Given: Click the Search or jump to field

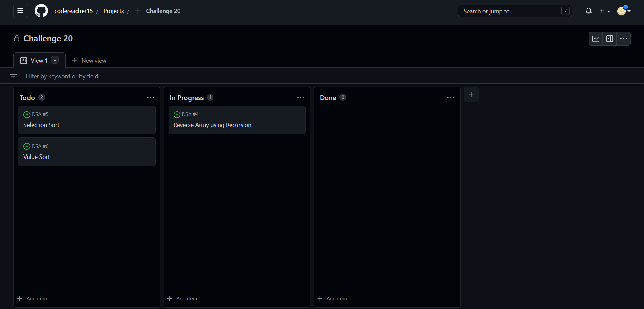Looking at the screenshot, I should tap(503, 11).
